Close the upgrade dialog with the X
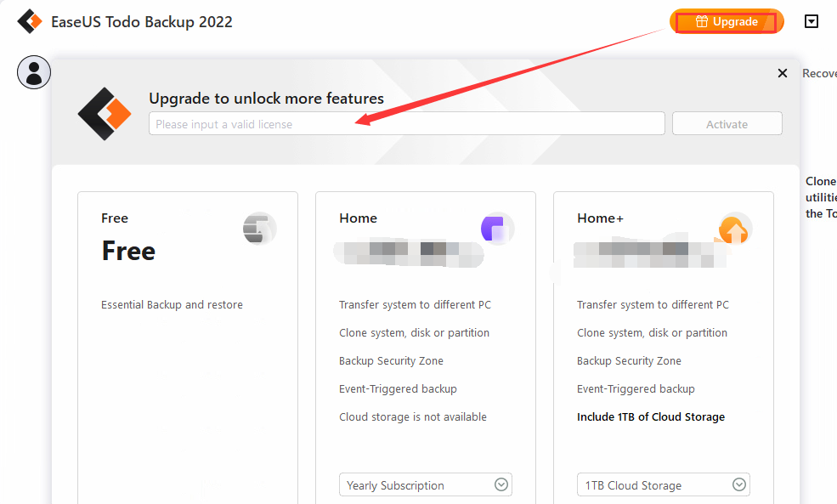The height and width of the screenshot is (504, 837). (x=783, y=74)
